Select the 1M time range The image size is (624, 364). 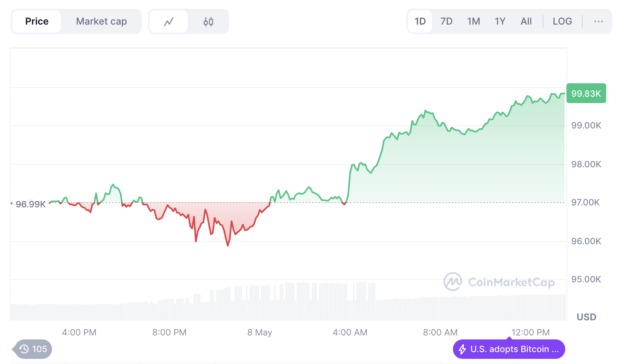click(x=474, y=21)
